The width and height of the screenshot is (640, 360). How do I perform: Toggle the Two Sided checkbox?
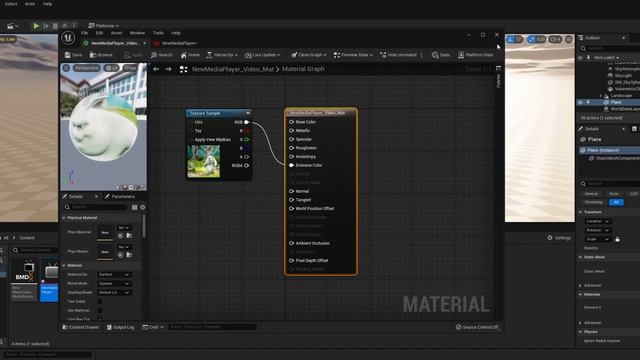pos(100,302)
